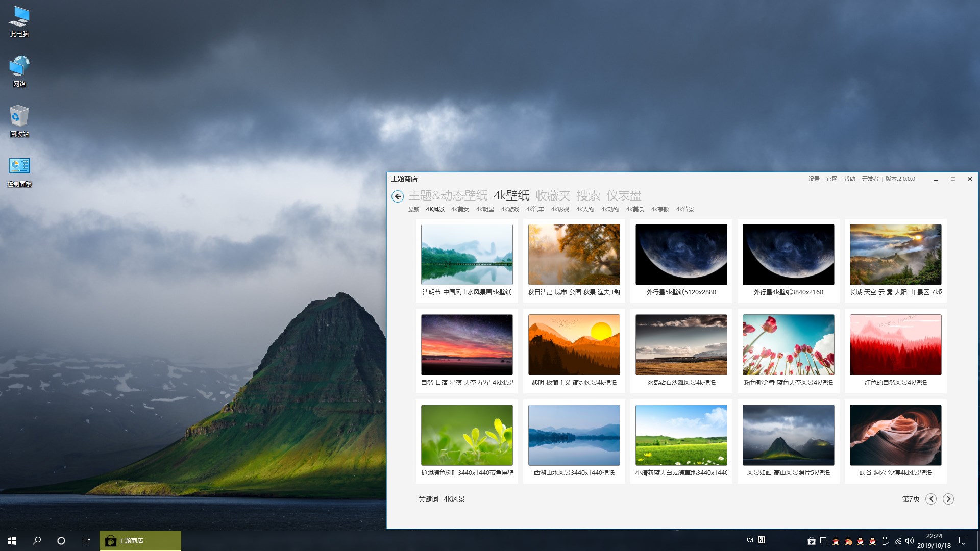Screen dimensions: 980x551
Task: Open Task View on taskbar
Action: [86, 540]
